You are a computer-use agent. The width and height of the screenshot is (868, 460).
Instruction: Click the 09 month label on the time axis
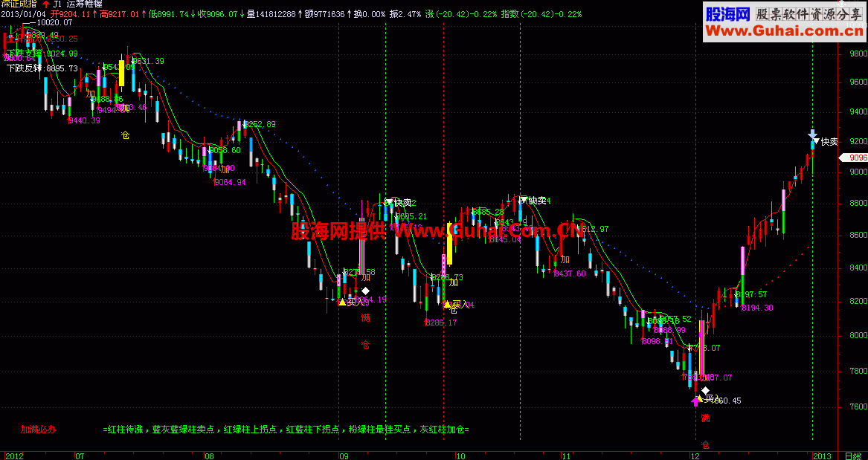pyautogui.click(x=344, y=456)
